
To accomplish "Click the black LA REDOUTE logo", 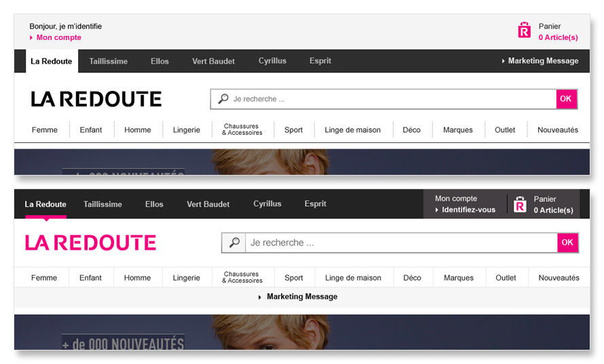I will pos(96,99).
